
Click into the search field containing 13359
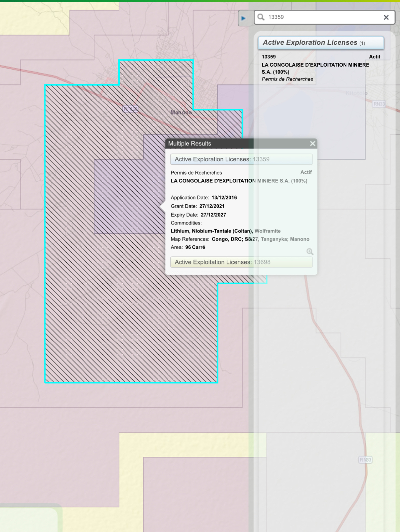pyautogui.click(x=321, y=17)
